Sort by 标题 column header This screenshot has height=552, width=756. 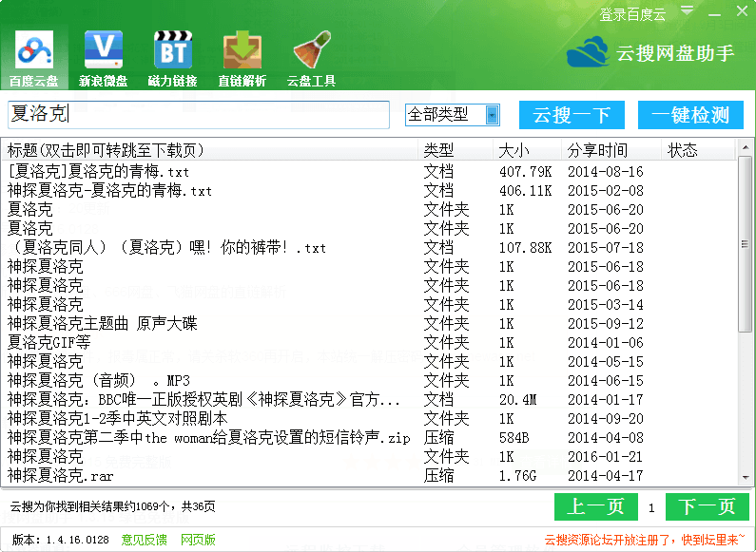210,150
